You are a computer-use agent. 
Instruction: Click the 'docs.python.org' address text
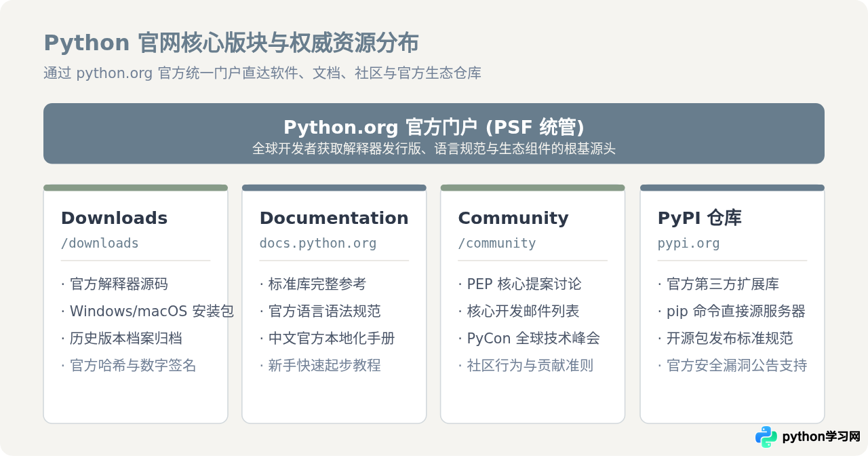point(318,243)
